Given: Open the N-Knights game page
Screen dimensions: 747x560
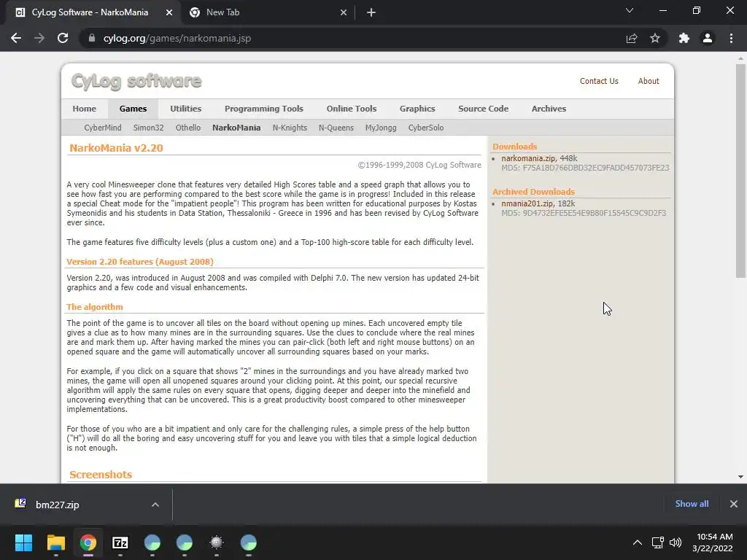Looking at the screenshot, I should (x=290, y=128).
